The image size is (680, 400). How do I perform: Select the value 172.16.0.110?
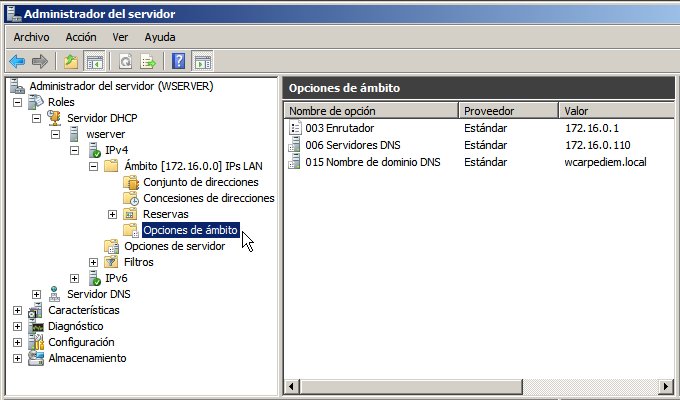pyautogui.click(x=598, y=145)
